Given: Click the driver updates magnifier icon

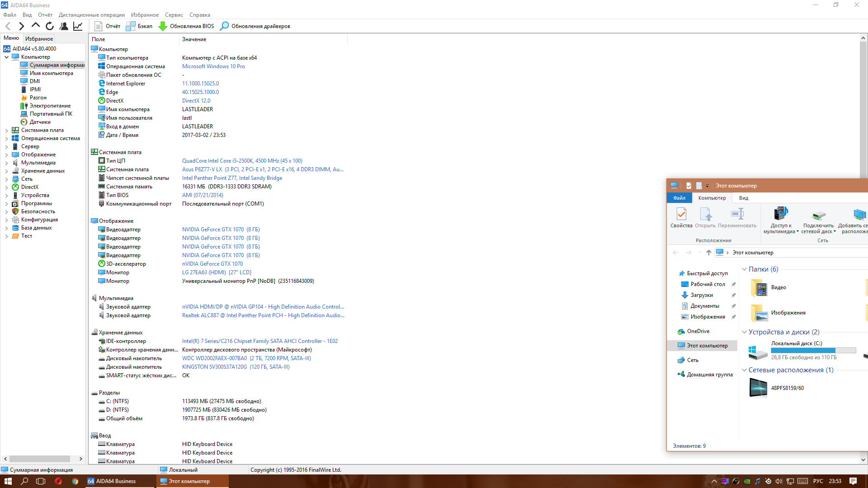Looking at the screenshot, I should (224, 26).
